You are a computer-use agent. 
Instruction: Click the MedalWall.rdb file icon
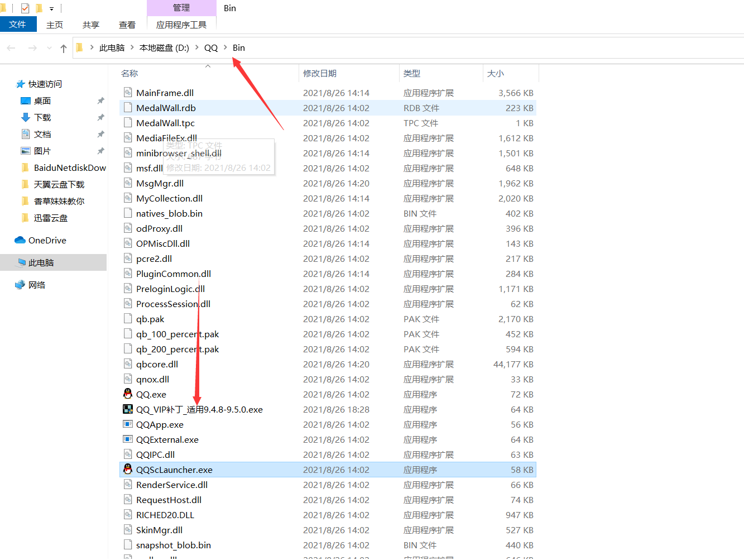(128, 107)
